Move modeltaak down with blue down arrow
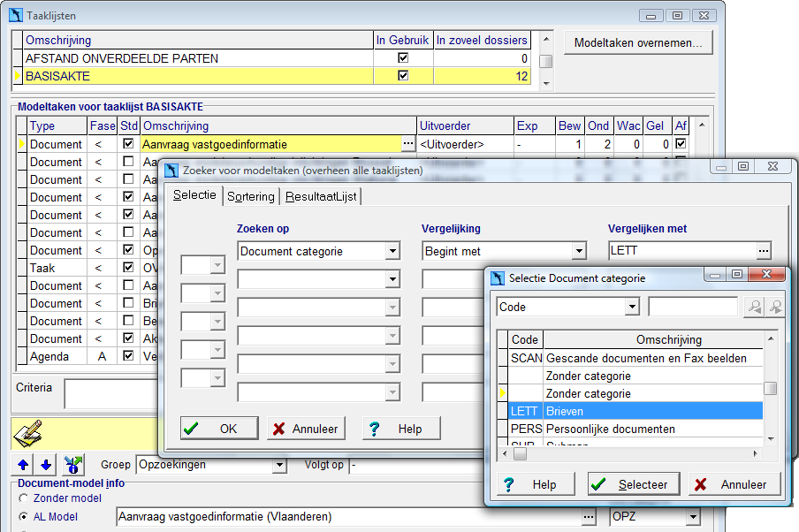 pos(46,464)
